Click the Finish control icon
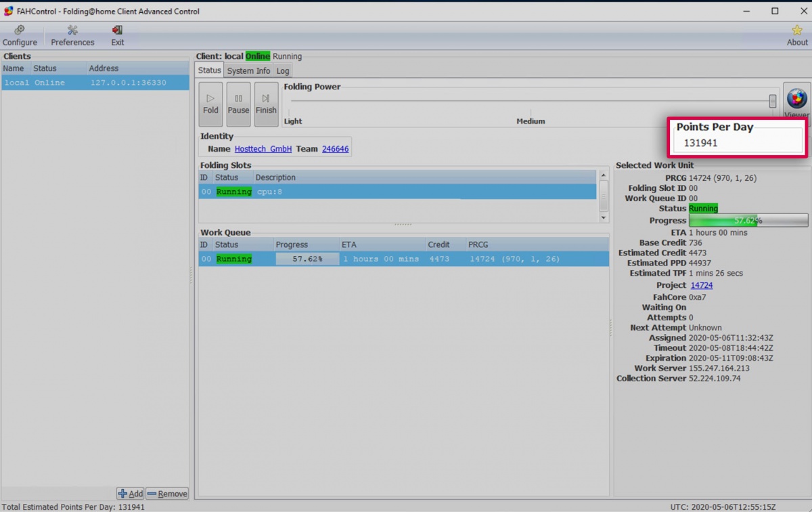 266,103
